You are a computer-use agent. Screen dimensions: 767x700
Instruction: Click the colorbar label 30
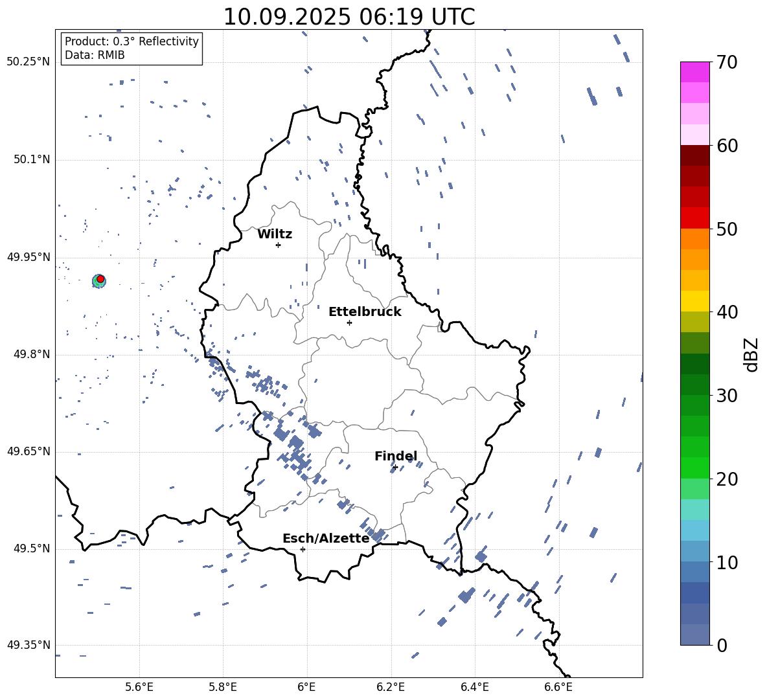click(727, 396)
